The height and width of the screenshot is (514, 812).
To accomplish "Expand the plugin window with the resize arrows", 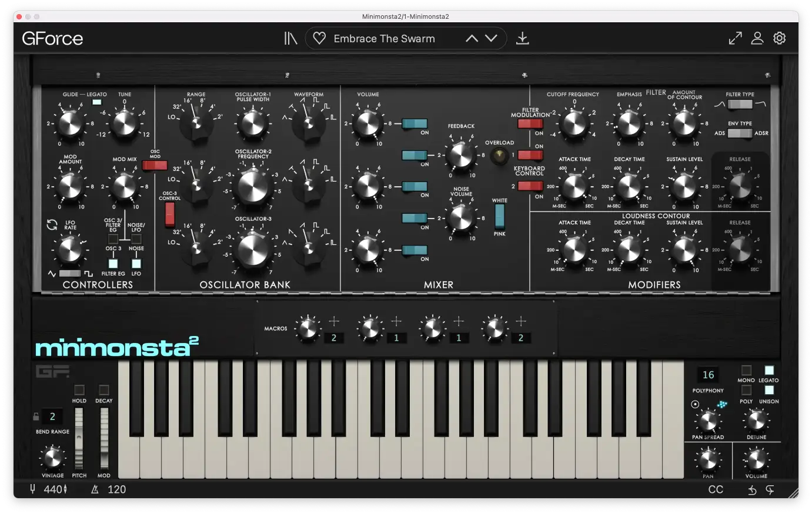I will pos(735,38).
